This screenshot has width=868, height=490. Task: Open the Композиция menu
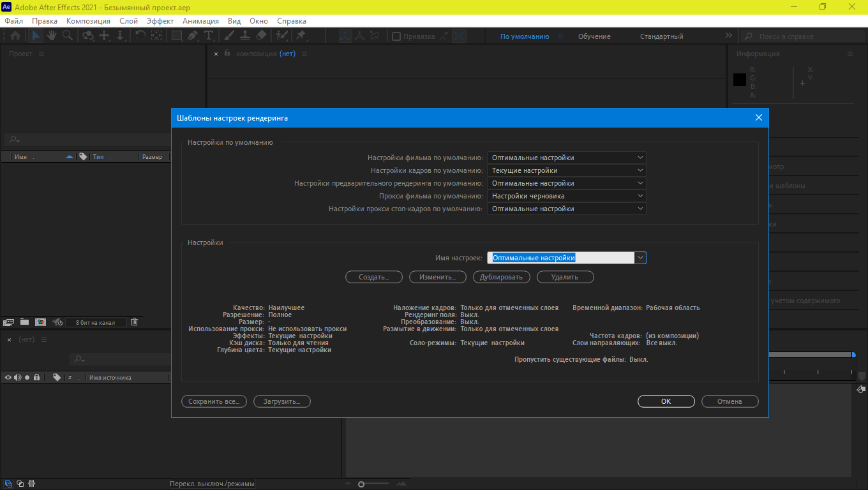[88, 21]
